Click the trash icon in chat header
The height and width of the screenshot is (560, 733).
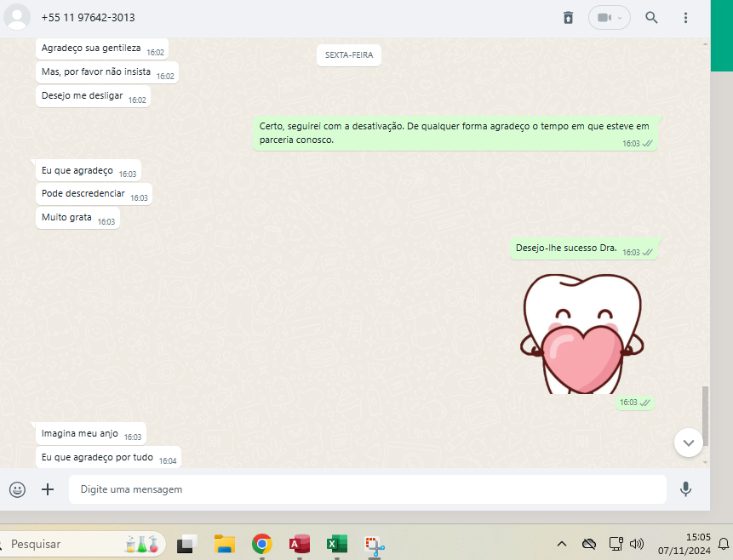569,18
